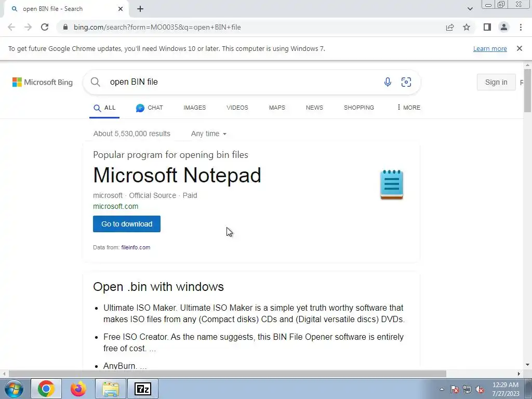Click the horizontal scrollbar thumb
The image size is (532, 399).
tap(228, 374)
